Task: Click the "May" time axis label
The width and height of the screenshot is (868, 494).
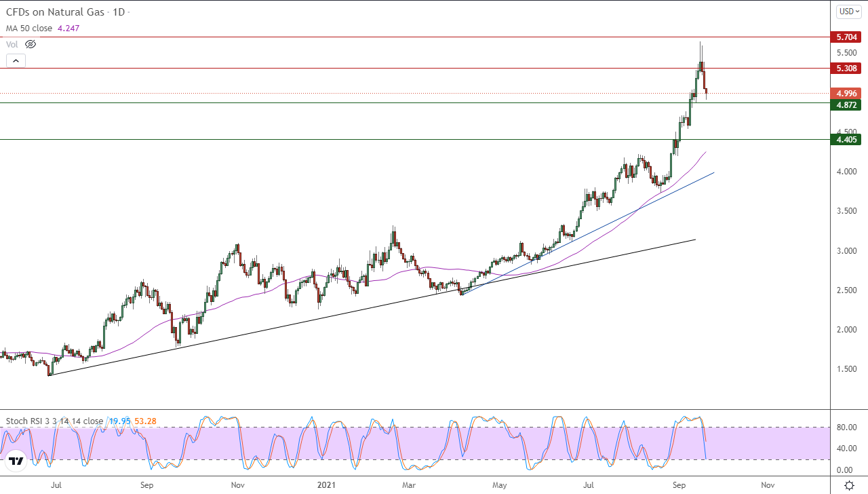Action: tap(500, 485)
